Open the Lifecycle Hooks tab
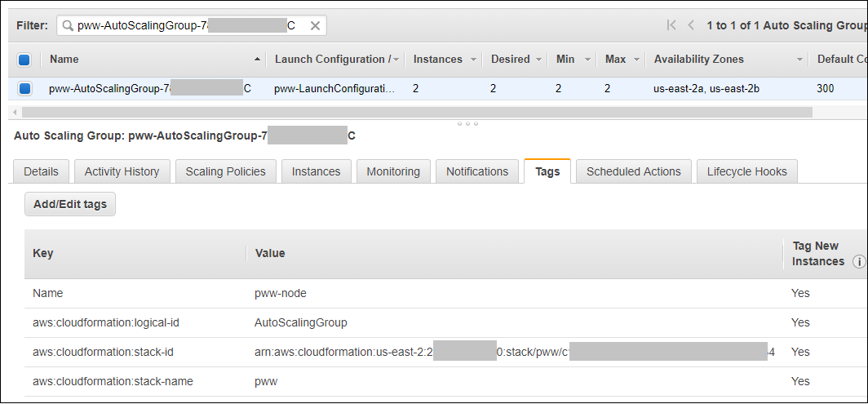The height and width of the screenshot is (404, 868). click(x=746, y=171)
